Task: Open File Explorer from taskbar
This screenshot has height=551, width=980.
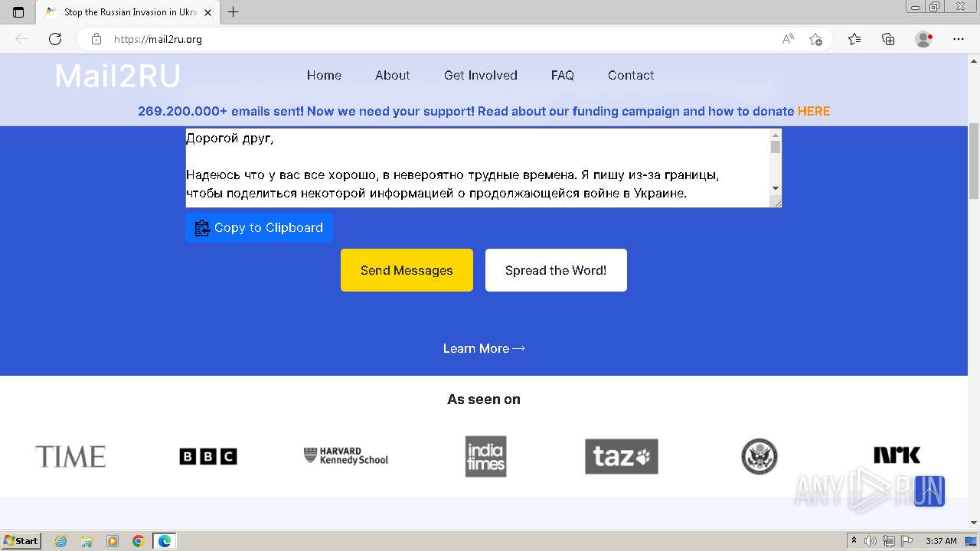Action: (x=87, y=541)
